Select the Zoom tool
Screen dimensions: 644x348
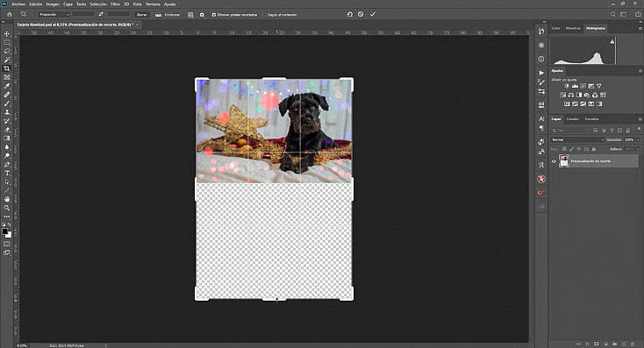point(7,208)
